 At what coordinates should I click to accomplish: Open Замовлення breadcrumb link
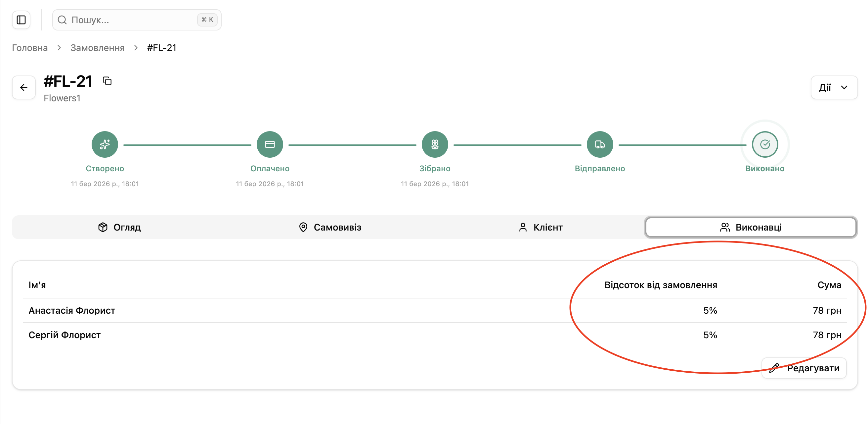pyautogui.click(x=97, y=48)
